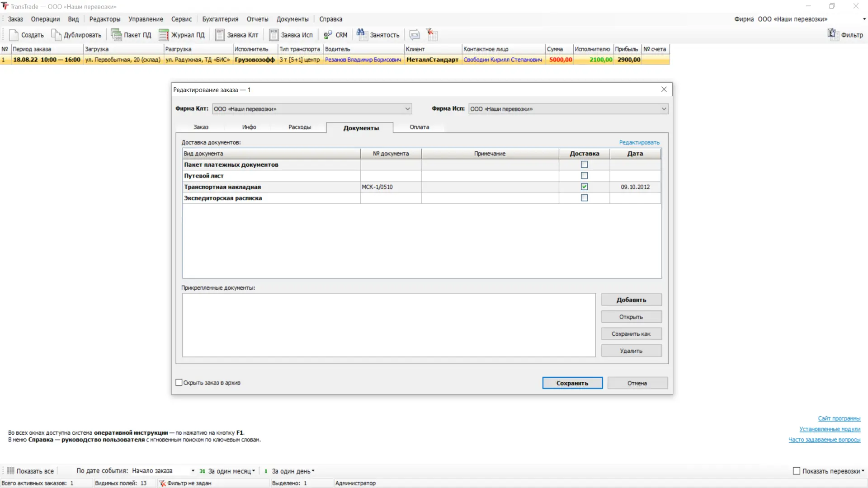Open Пакет ПД toolbar icon
The width and height of the screenshot is (868, 488).
[x=116, y=35]
